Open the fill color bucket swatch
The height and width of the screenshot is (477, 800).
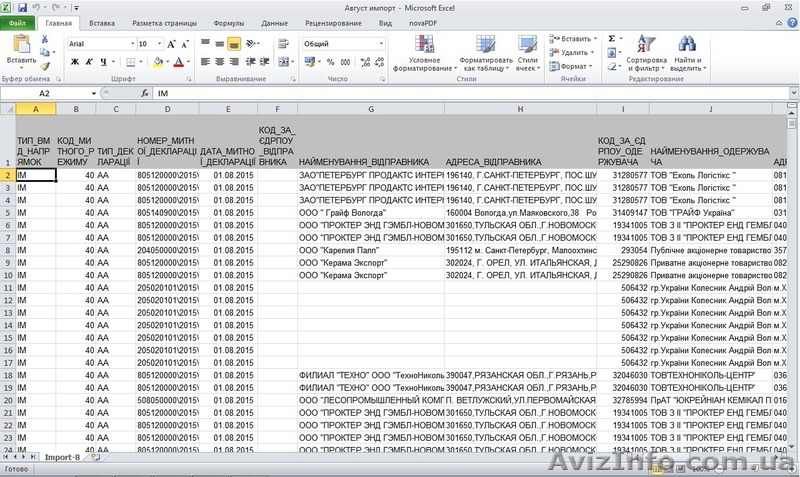157,61
